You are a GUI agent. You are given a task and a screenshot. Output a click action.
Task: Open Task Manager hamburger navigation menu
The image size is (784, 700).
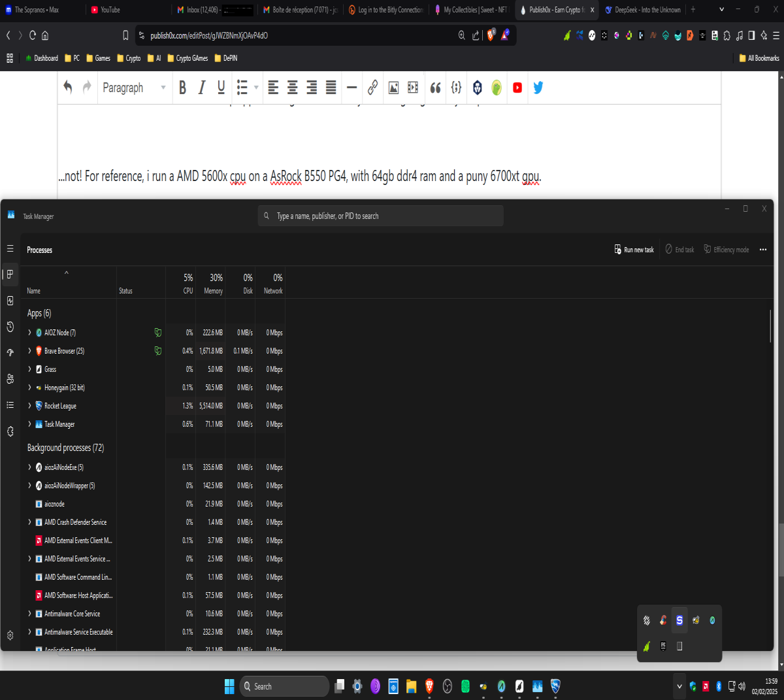click(x=10, y=248)
